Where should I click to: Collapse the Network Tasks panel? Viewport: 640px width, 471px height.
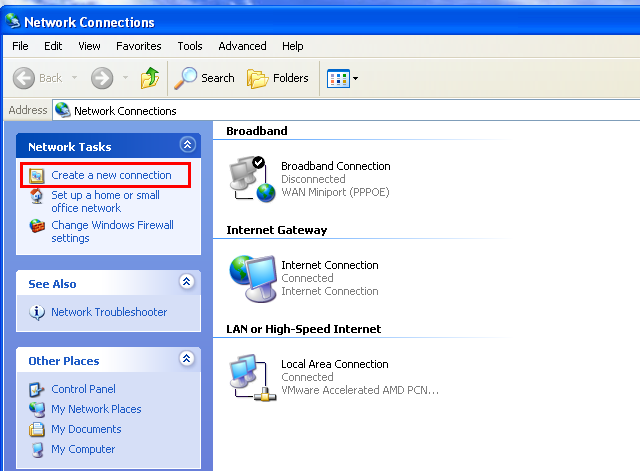click(187, 145)
